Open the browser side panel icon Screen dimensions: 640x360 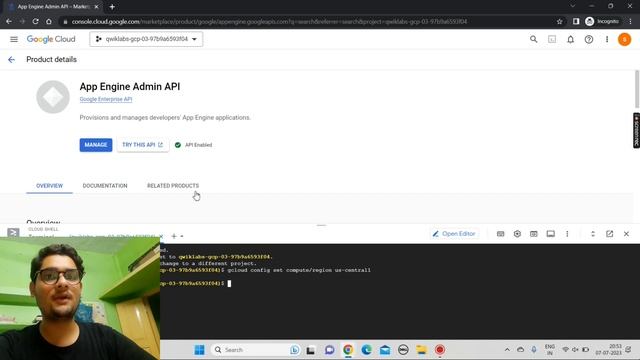tap(576, 21)
